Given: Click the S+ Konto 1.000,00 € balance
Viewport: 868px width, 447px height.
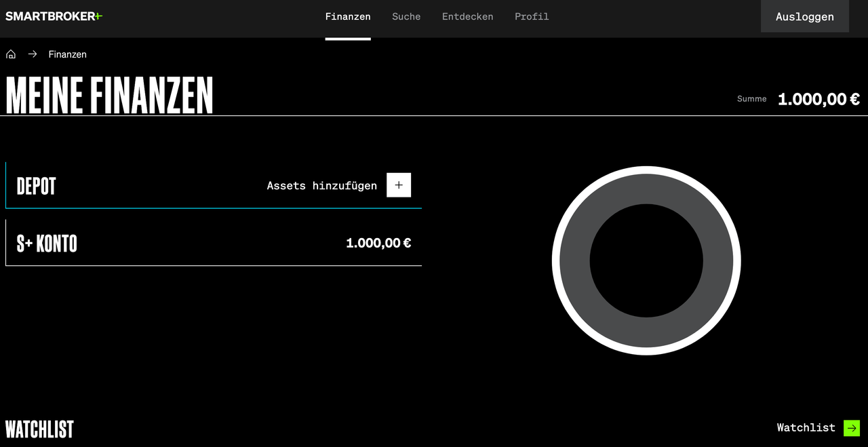Looking at the screenshot, I should click(378, 243).
